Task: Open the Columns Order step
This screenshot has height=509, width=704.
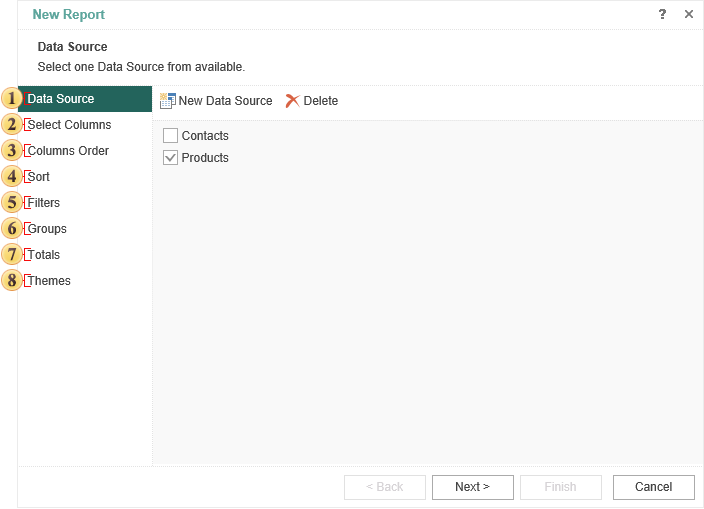Action: (68, 151)
